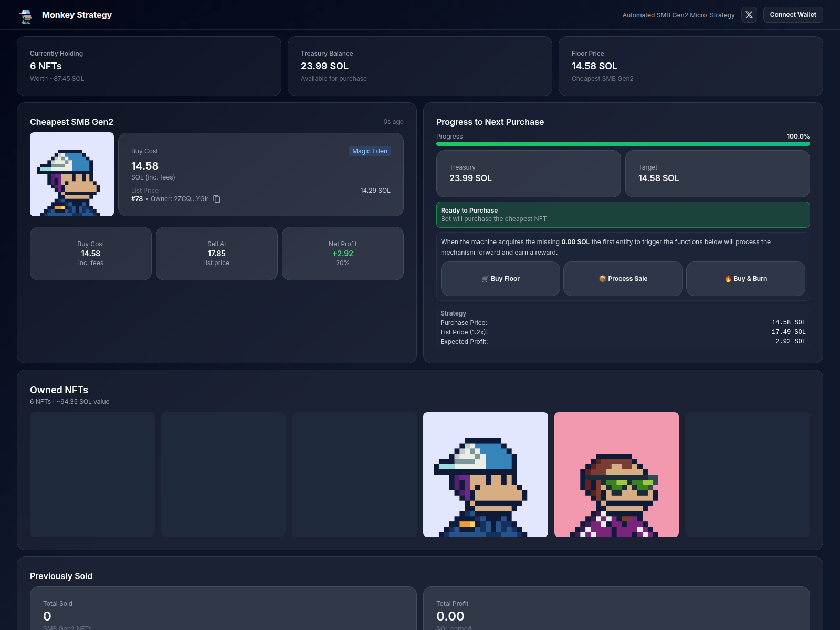This screenshot has height=630, width=840.
Task: Click the 0s ago timestamp
Action: 394,121
